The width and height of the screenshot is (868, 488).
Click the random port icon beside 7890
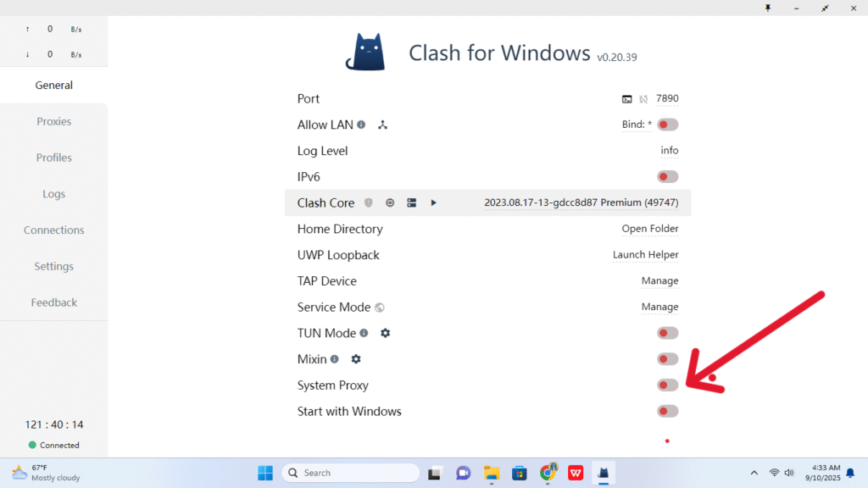pos(643,99)
